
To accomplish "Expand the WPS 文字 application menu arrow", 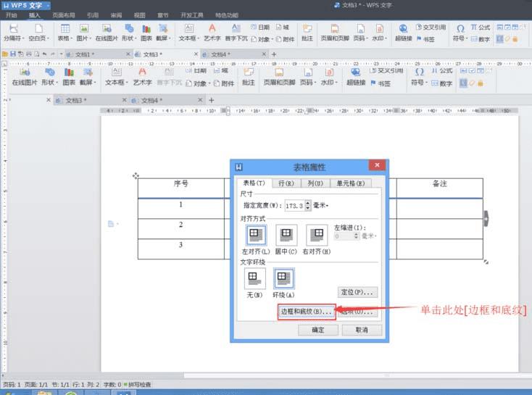I will pos(48,5).
